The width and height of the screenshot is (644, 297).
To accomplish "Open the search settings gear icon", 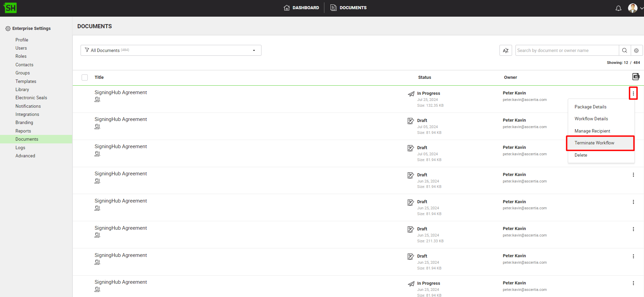I will pos(636,51).
